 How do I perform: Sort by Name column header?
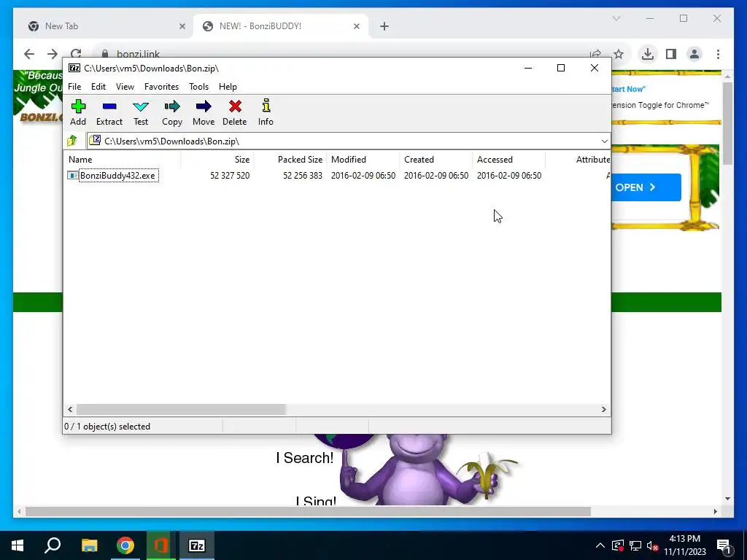[122, 160]
